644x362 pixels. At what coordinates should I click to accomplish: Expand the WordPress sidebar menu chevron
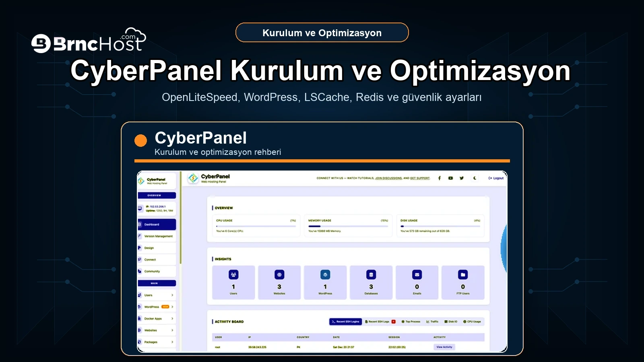tap(172, 307)
